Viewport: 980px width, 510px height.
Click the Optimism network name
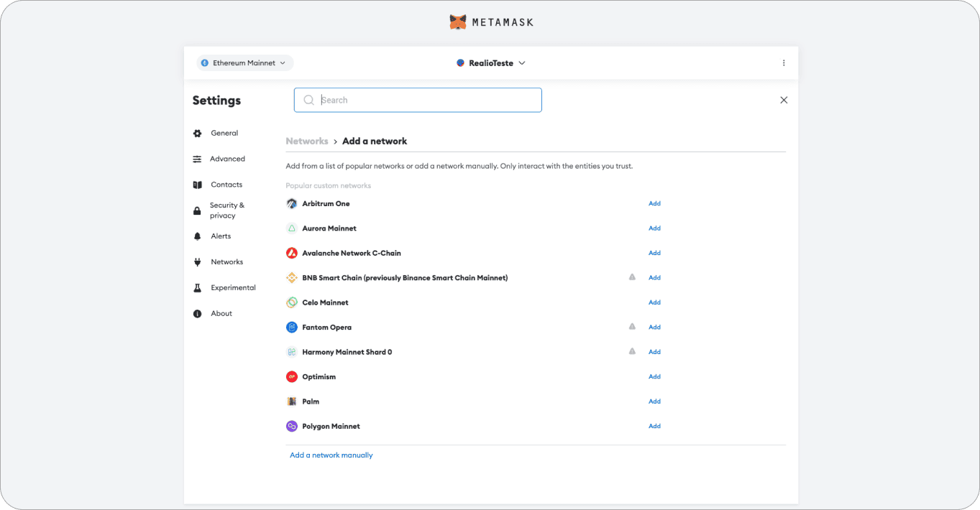[x=319, y=377]
